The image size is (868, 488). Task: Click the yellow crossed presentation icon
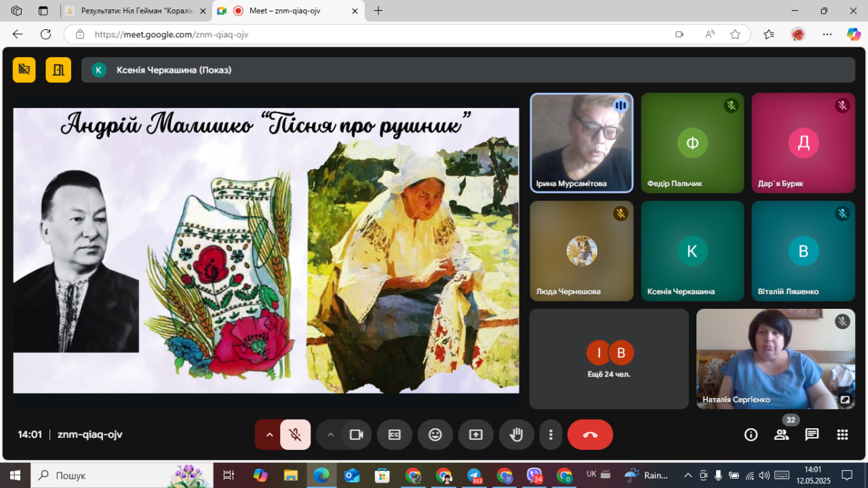pyautogui.click(x=24, y=70)
